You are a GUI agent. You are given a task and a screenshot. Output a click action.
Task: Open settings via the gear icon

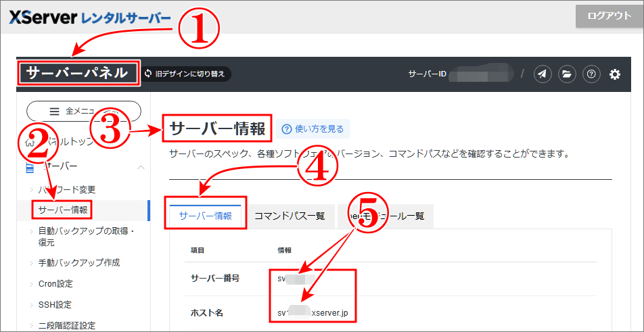coord(615,74)
